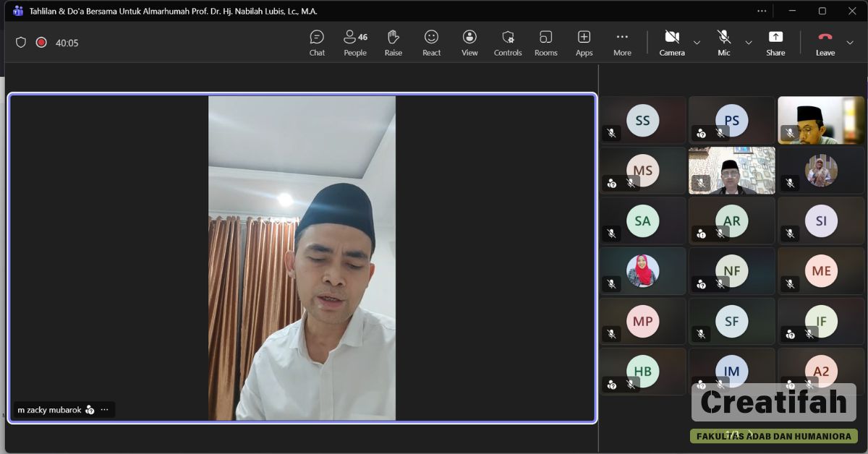
Task: Expand Camera device options arrow
Action: coord(697,43)
